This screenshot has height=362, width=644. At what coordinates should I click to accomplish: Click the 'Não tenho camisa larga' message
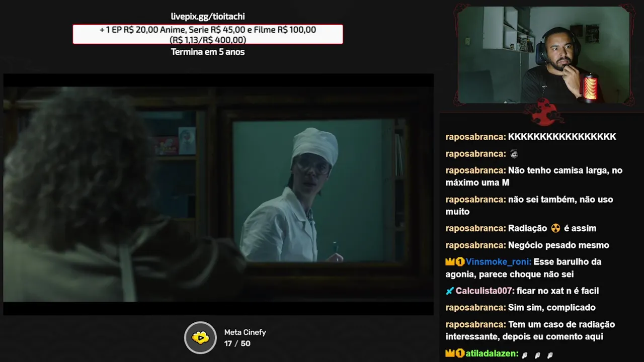(534, 176)
